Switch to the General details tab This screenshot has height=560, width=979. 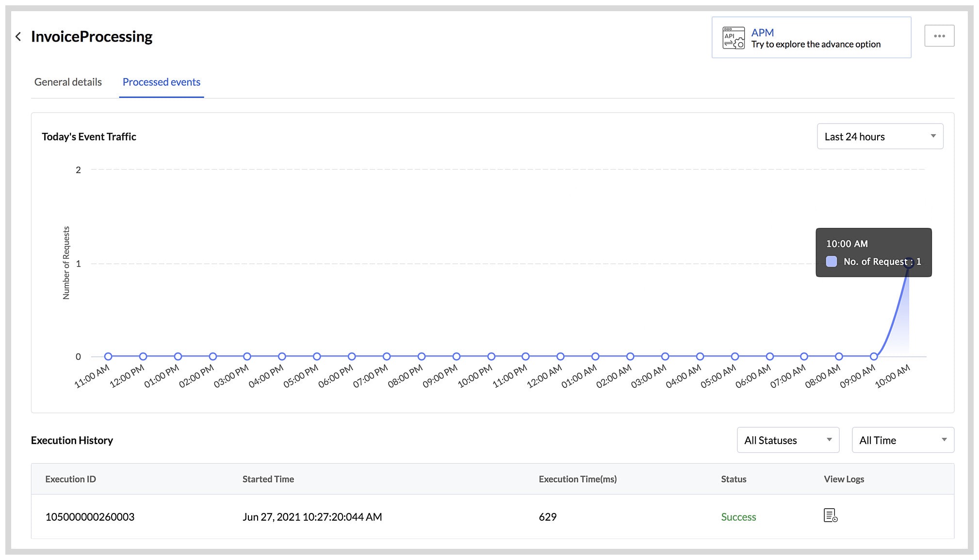[x=68, y=82]
